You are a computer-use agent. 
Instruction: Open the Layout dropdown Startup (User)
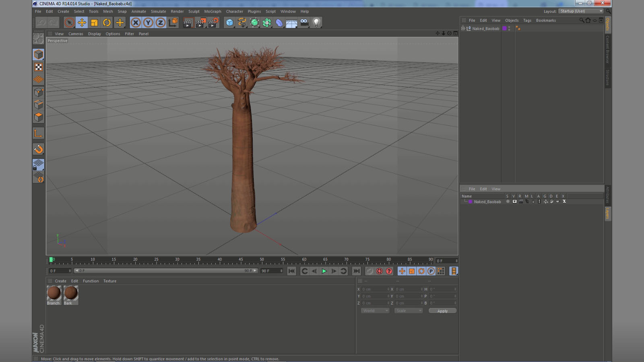click(581, 11)
